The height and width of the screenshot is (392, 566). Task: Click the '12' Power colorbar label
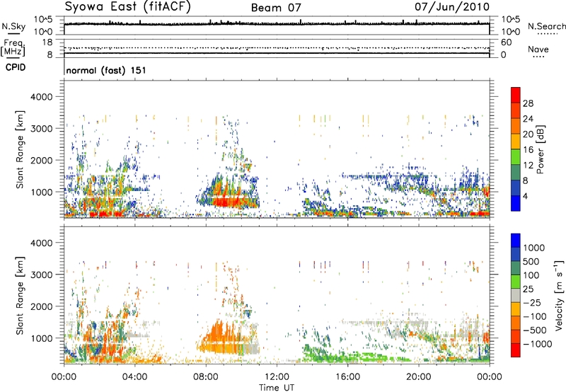(x=528, y=165)
